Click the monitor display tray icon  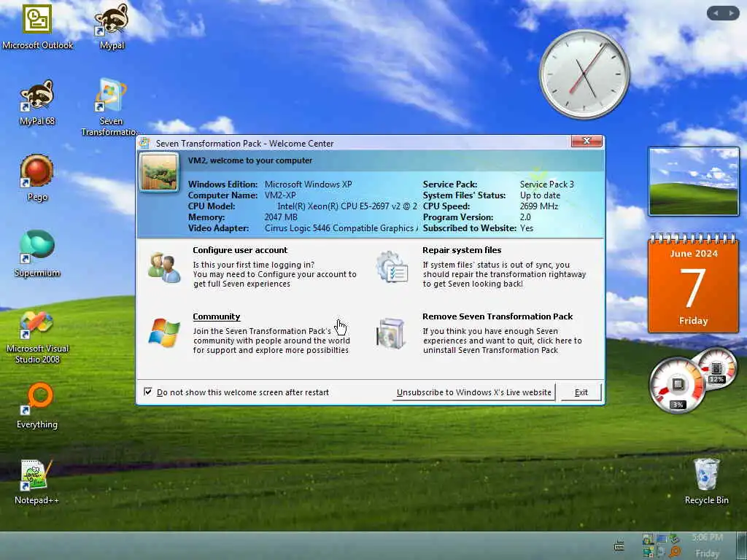point(661,539)
